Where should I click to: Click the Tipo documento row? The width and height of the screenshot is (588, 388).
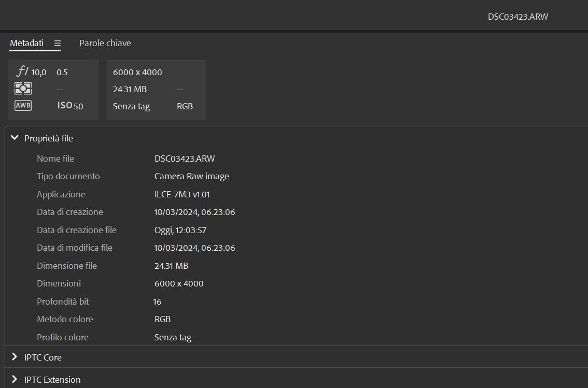(x=68, y=176)
